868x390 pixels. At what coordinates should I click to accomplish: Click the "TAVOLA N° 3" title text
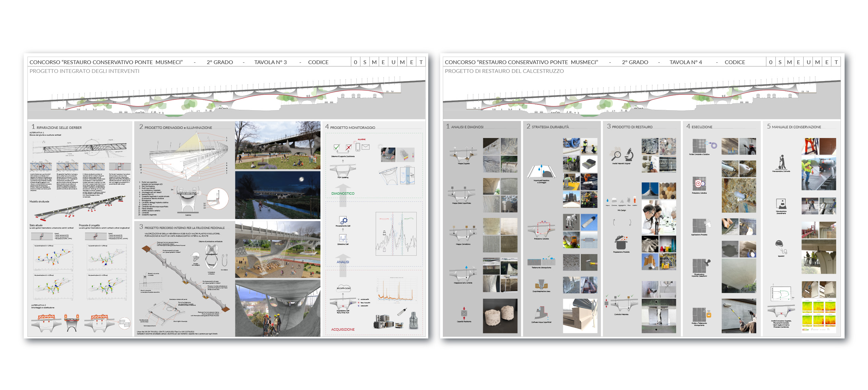[271, 62]
